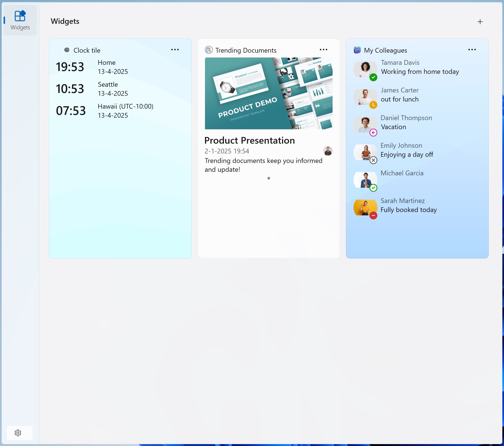Click the Clock tile globe icon
Viewport: 504px width, 446px height.
(67, 50)
